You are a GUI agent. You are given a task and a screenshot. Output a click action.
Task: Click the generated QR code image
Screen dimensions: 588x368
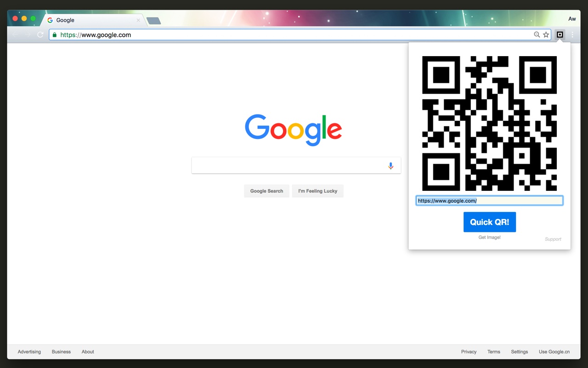click(489, 123)
